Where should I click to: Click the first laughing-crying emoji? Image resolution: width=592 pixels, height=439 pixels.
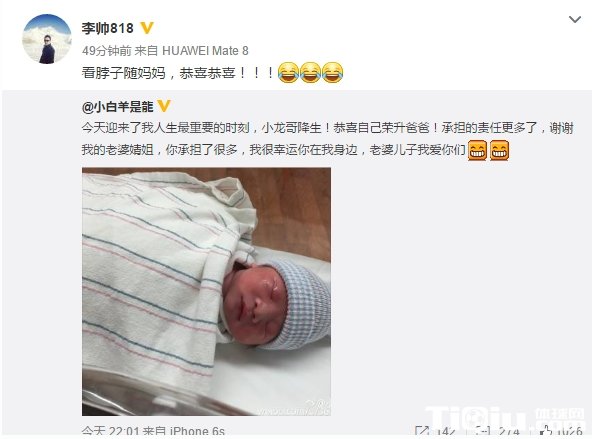(288, 72)
